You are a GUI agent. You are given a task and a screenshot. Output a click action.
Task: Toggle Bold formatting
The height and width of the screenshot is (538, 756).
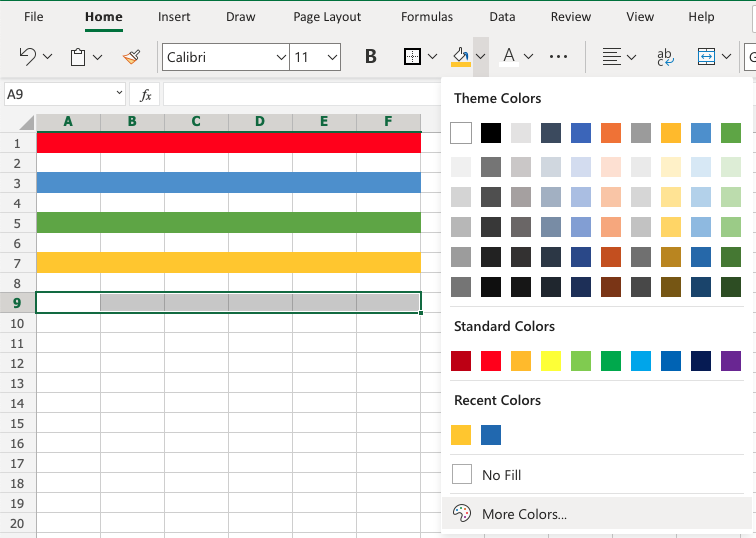pyautogui.click(x=371, y=57)
